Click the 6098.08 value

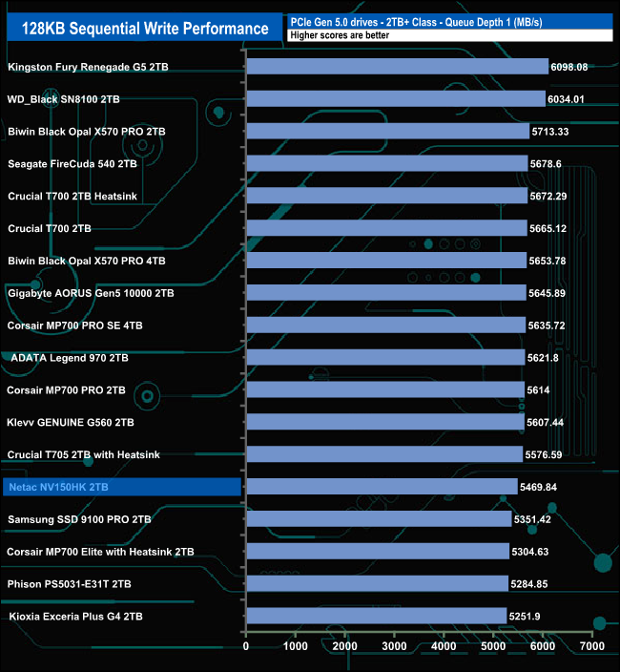[x=569, y=67]
